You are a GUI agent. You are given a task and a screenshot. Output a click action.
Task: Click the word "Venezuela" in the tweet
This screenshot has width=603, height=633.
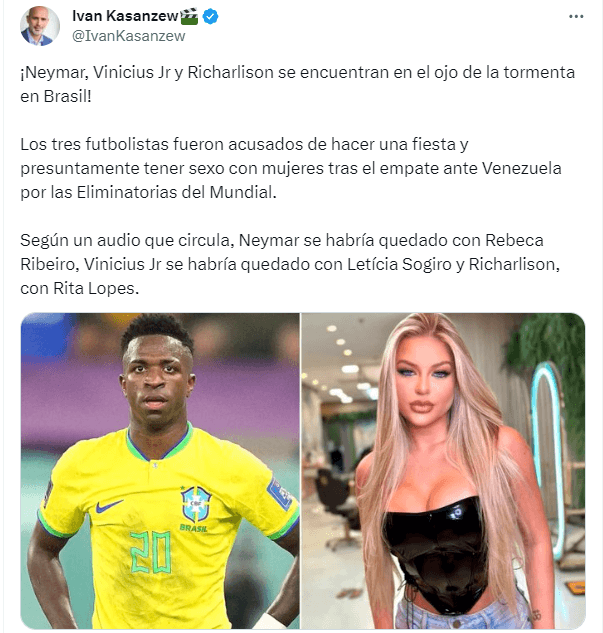522,168
